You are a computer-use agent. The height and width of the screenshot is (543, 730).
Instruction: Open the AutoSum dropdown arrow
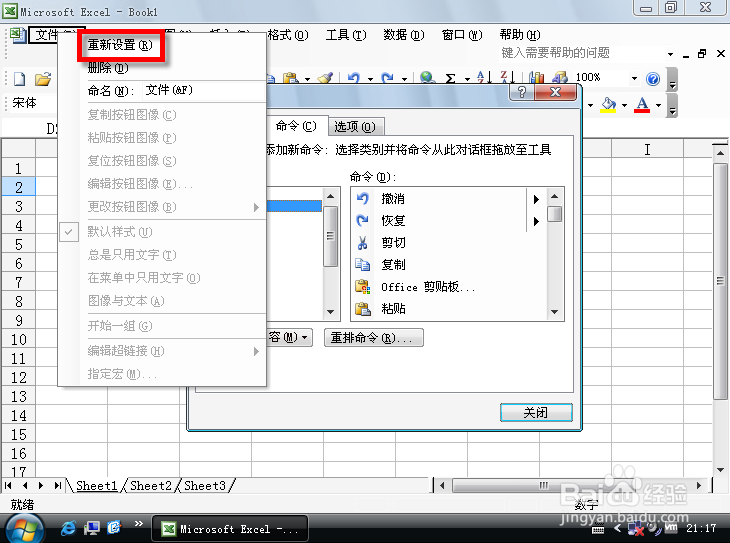coord(467,79)
